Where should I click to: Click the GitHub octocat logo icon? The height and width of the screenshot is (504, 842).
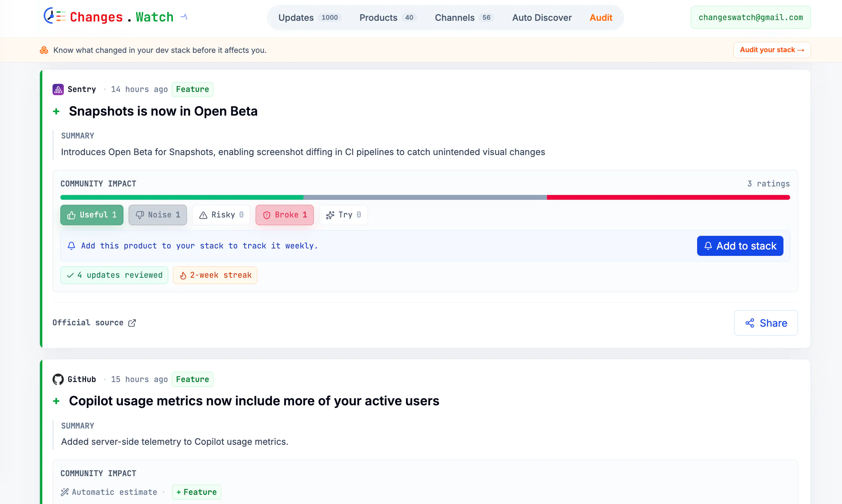click(x=58, y=379)
